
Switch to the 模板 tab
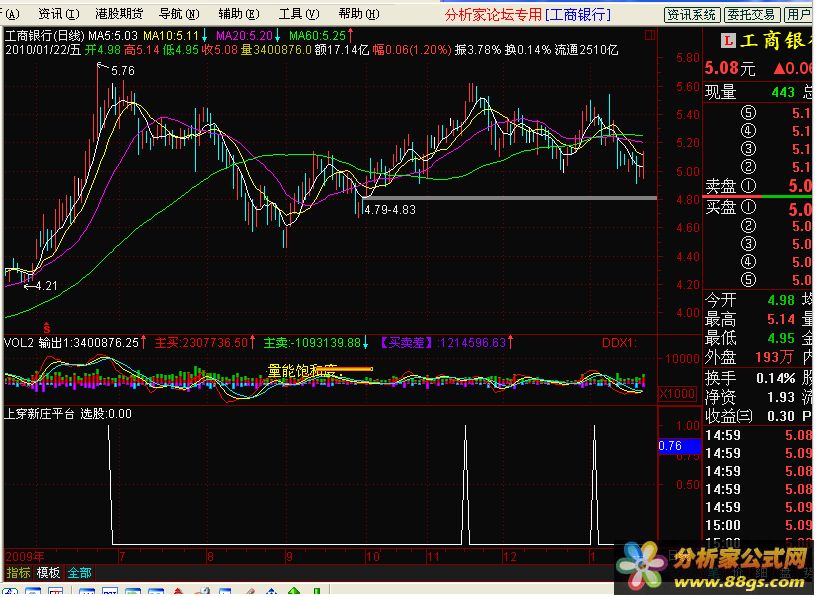point(48,573)
